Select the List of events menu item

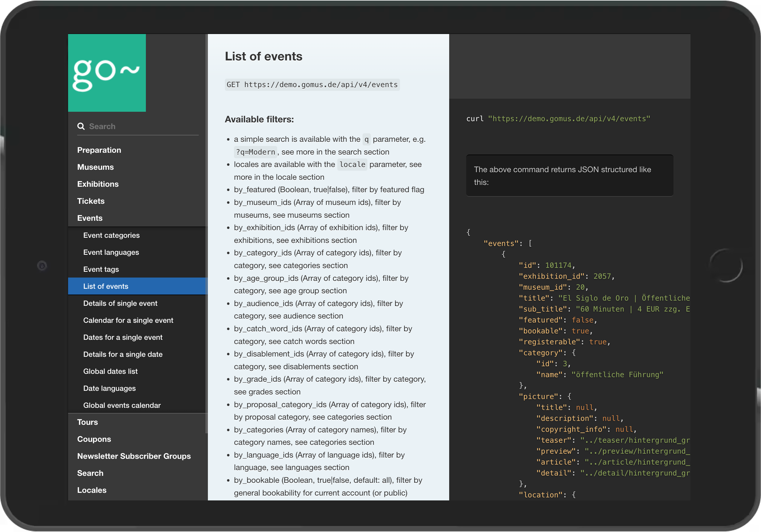106,286
